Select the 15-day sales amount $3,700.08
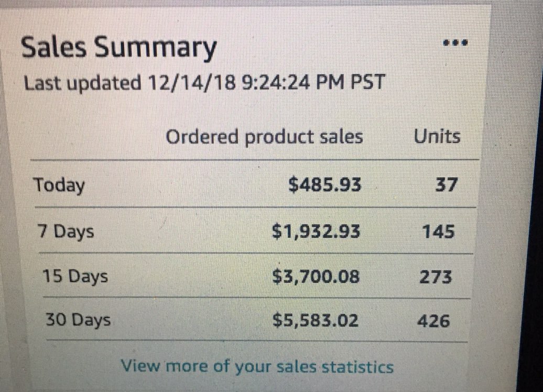Screen dimensions: 543x392 click(316, 276)
